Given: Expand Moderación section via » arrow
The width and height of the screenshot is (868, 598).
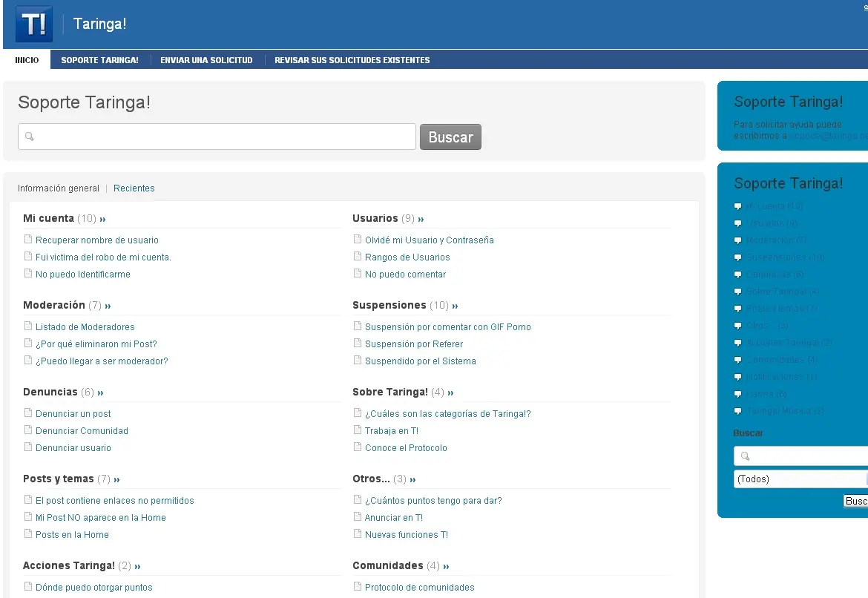Looking at the screenshot, I should [108, 306].
